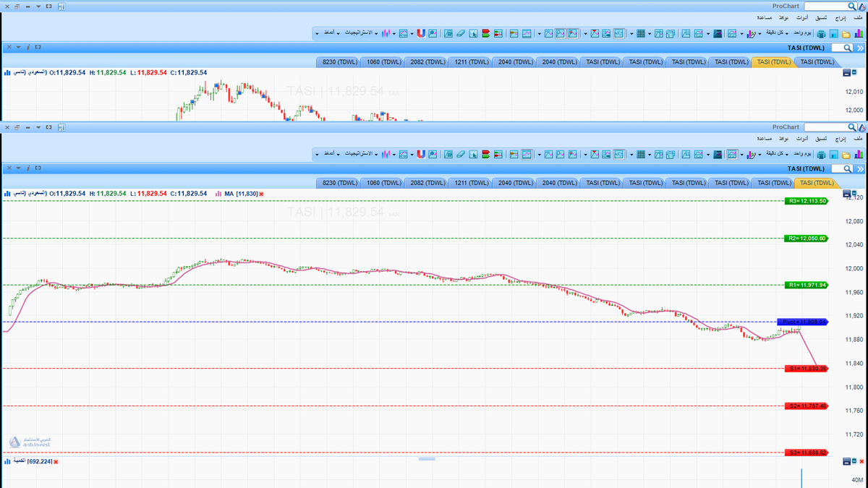Open the نوافذ menu in front window
The height and width of the screenshot is (488, 868).
(784, 139)
